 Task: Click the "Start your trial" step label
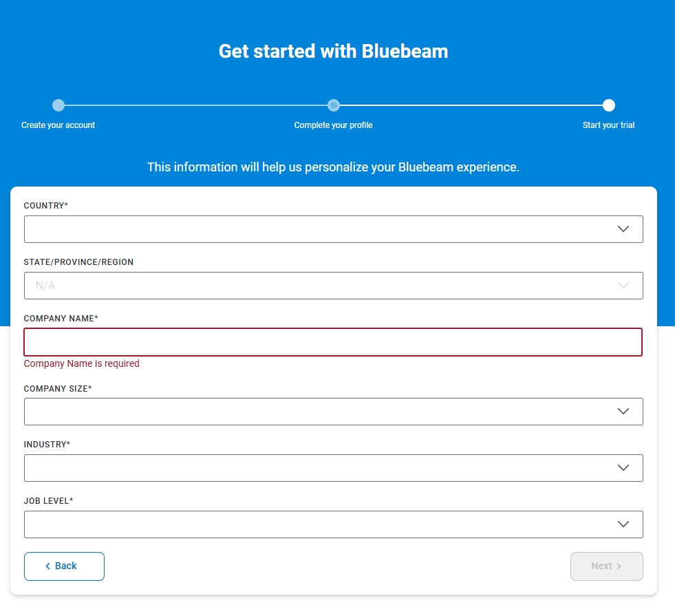pos(609,125)
